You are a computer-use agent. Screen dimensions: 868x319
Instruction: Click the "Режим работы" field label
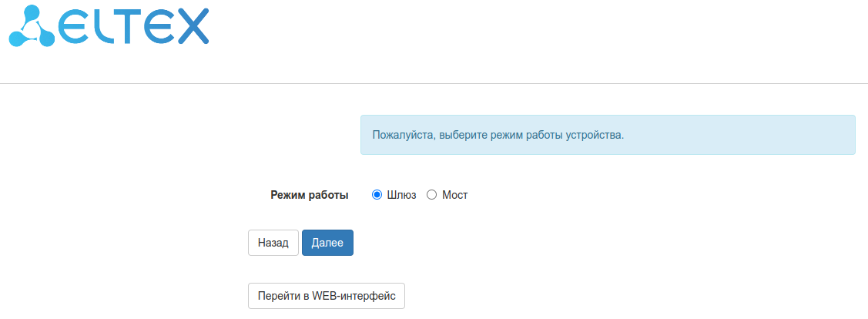(x=310, y=196)
